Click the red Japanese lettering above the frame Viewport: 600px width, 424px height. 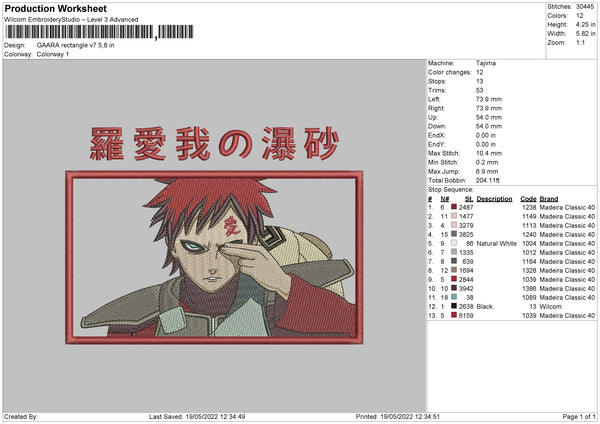tap(215, 144)
